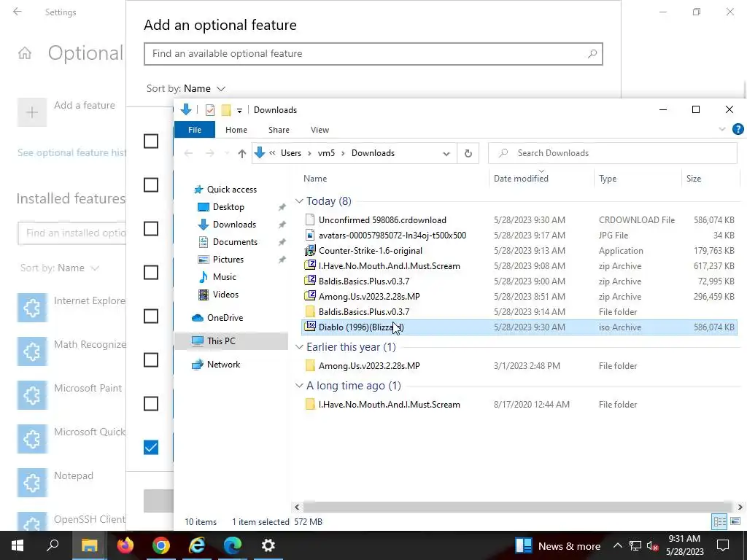Open the Sort by Name dropdown in dialog
The image size is (747, 560).
point(186,88)
